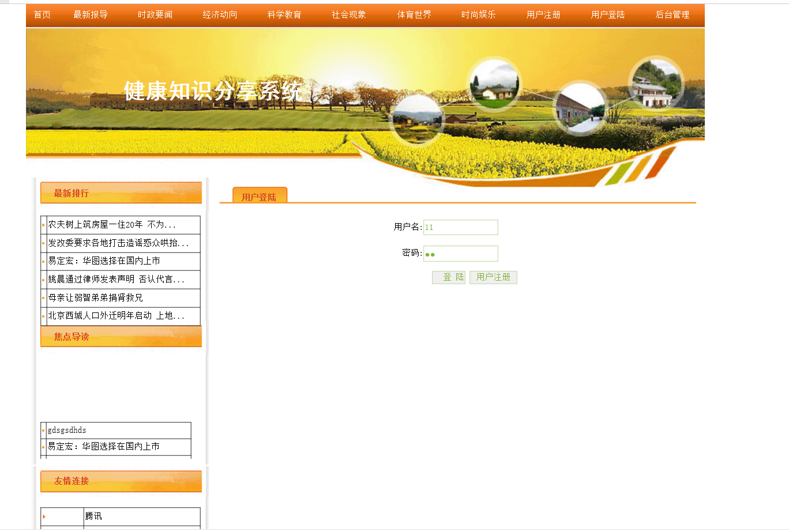Click the orange arrow icon beside 腾讯

point(44,516)
